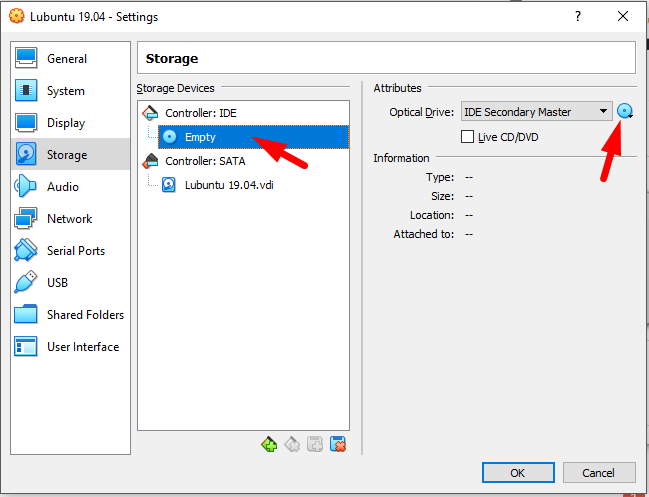Open the Optical Drive port dropdown
Viewport: 649px width, 497px height.
(536, 112)
